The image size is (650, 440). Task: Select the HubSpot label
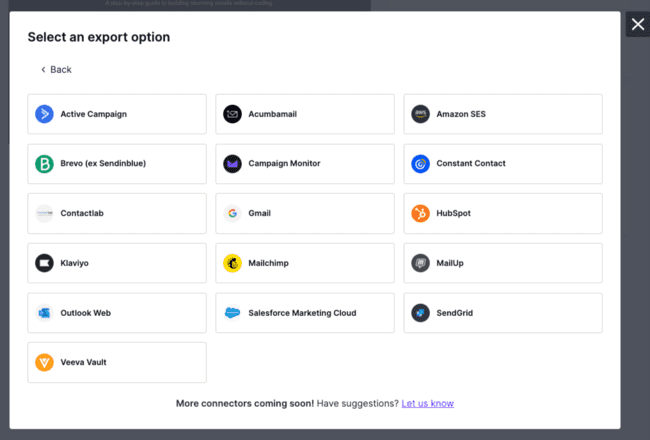454,213
